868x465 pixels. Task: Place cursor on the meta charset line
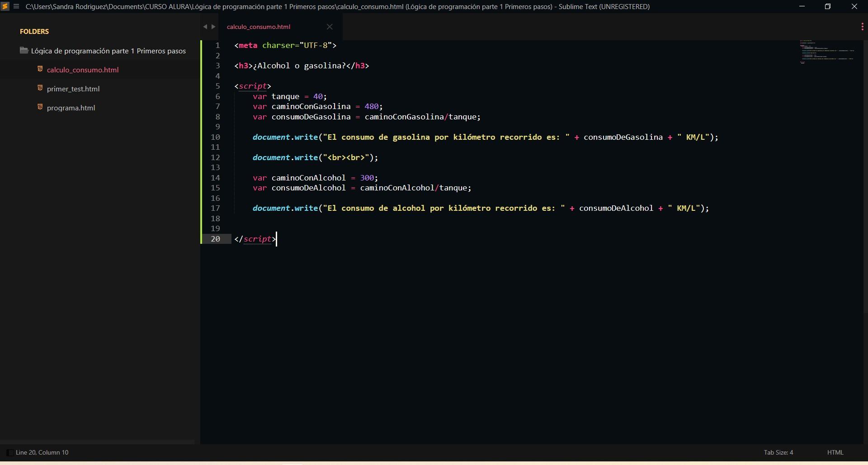coord(285,45)
